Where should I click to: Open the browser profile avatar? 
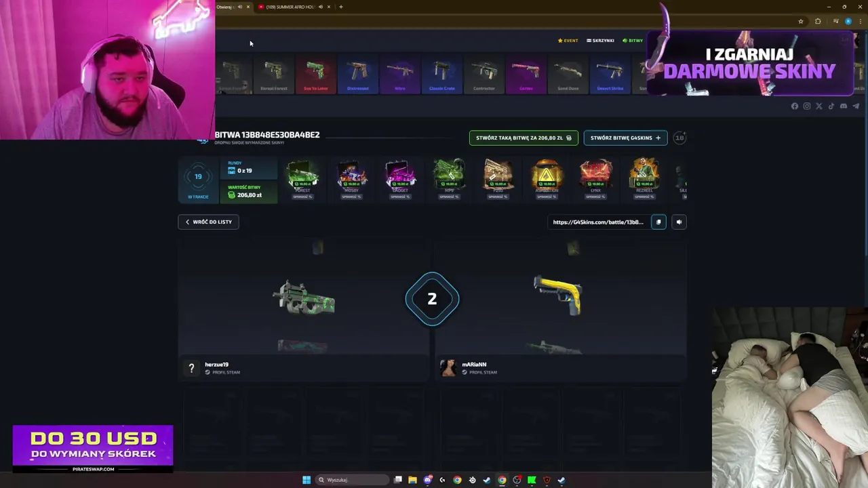848,21
